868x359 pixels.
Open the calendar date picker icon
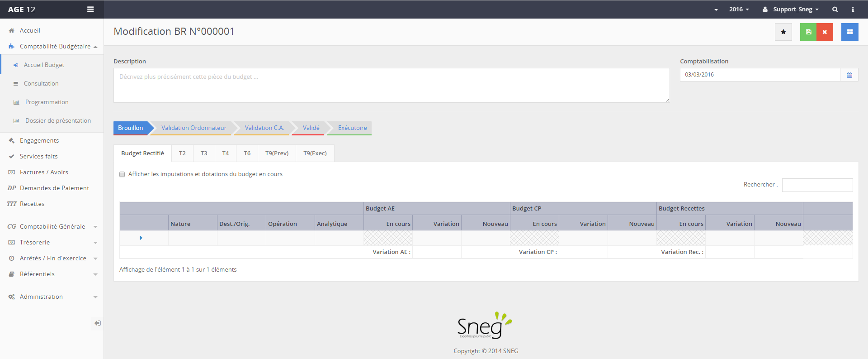point(849,75)
